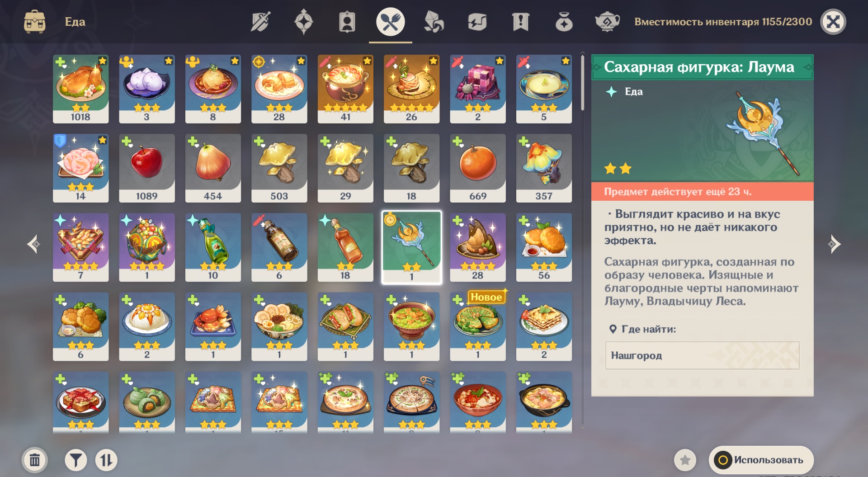868x477 pixels.
Task: Open the Quest Items tab icon
Action: pos(520,22)
